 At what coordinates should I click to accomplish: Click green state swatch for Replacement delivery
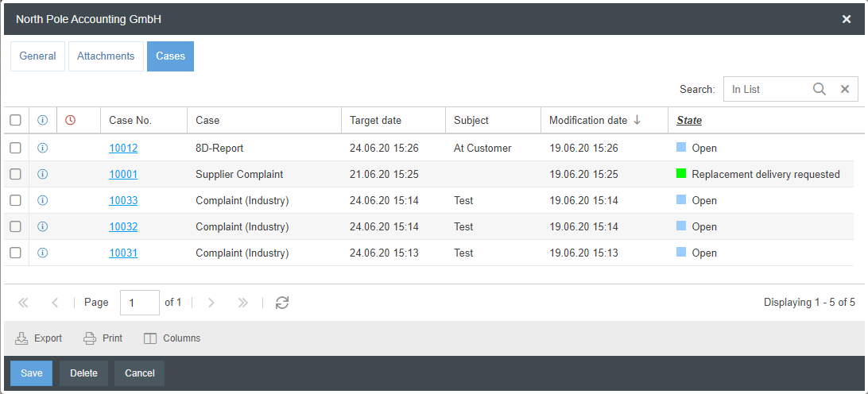(681, 174)
